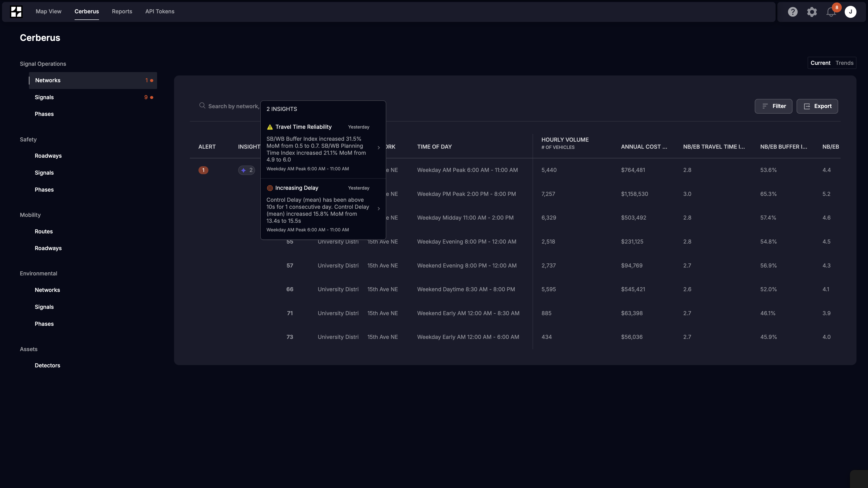Expand Increasing Delay insight chevron

pos(379,209)
